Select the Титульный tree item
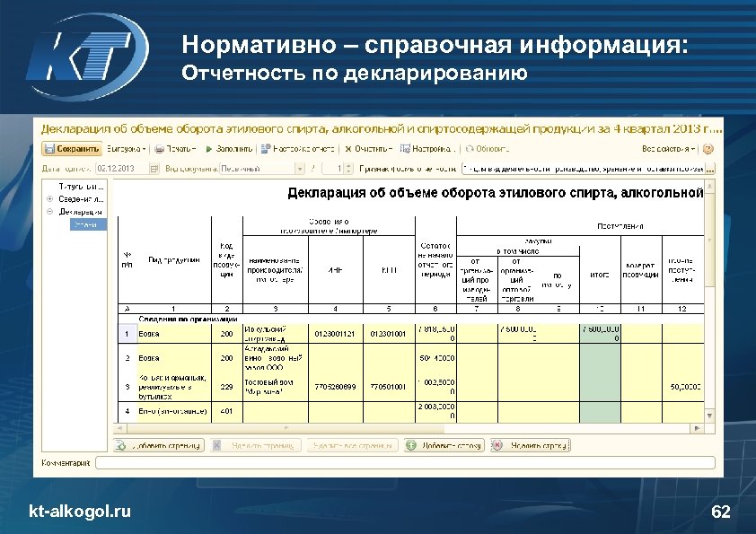 click(x=81, y=187)
